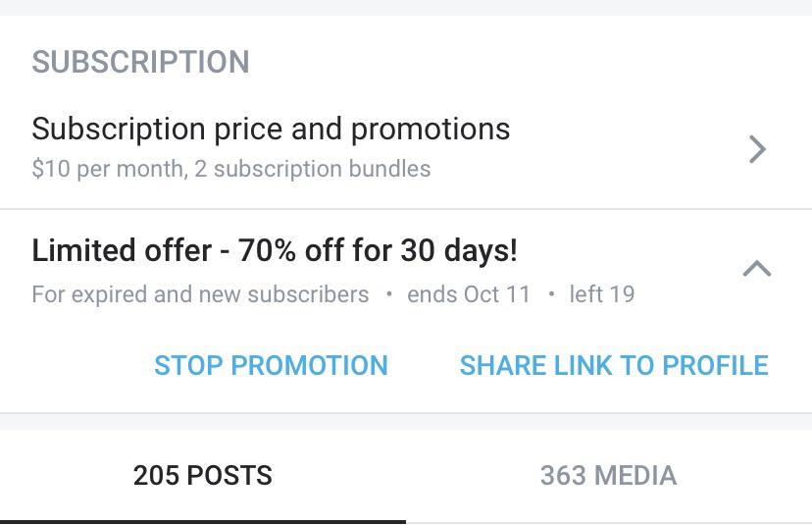Click the black underline beneath 205 Posts
This screenshot has width=812, height=525.
pos(203,521)
